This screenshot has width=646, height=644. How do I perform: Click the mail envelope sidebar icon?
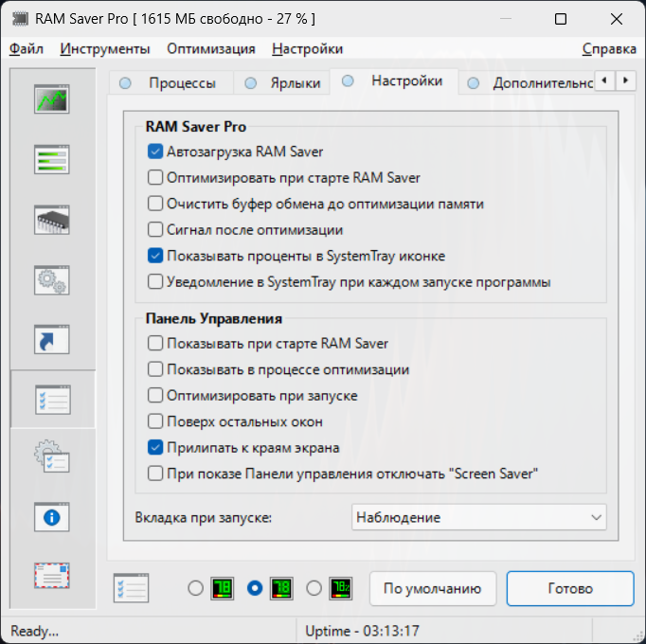pyautogui.click(x=52, y=575)
